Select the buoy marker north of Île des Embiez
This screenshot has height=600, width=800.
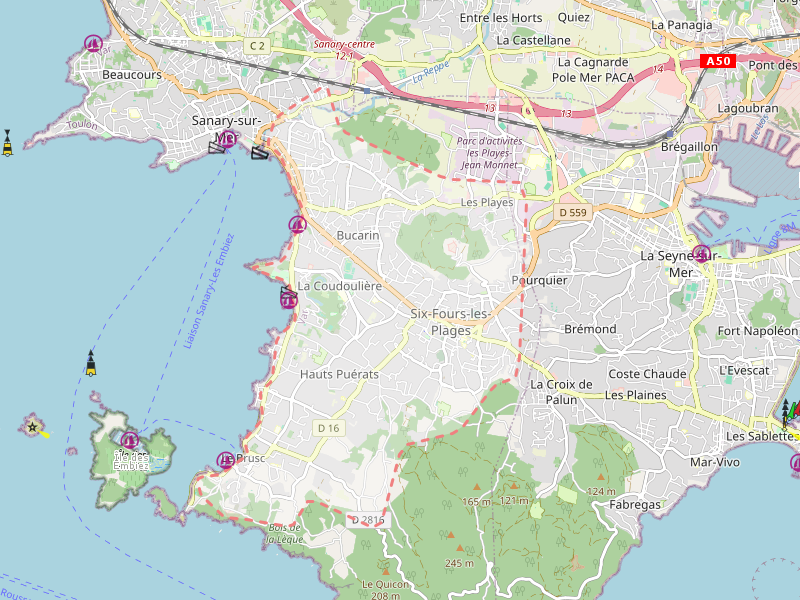coord(91,363)
